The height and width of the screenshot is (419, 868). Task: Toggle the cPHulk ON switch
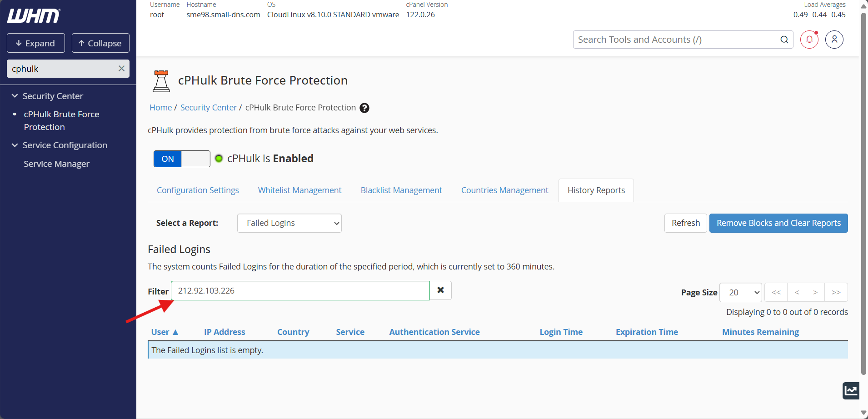182,159
